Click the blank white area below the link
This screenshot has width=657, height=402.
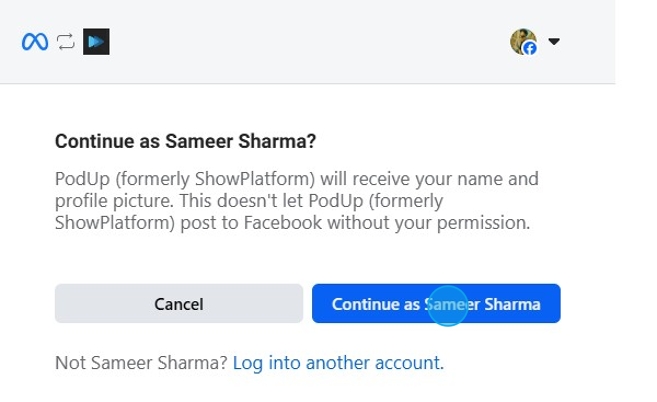click(300, 388)
